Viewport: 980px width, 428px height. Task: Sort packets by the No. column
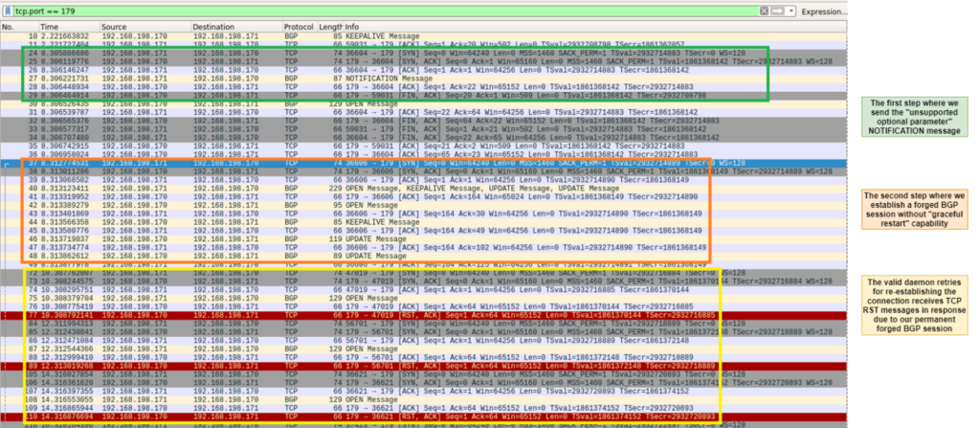coord(10,27)
